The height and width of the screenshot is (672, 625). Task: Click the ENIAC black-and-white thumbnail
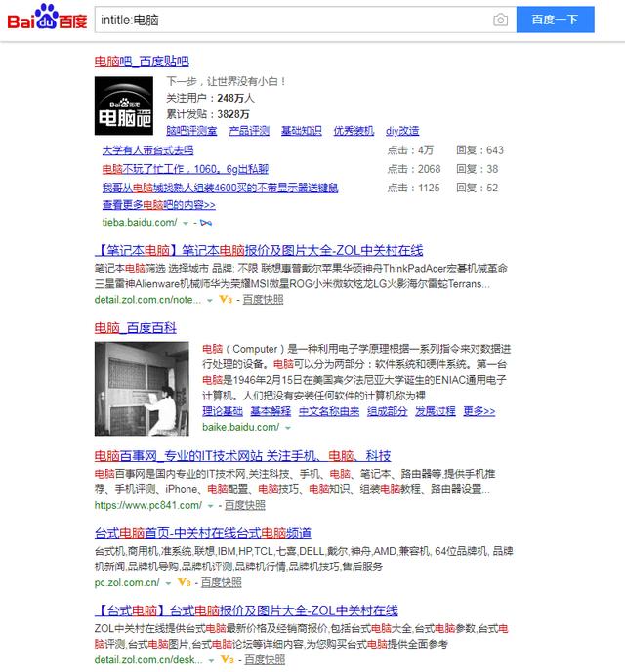tap(142, 389)
